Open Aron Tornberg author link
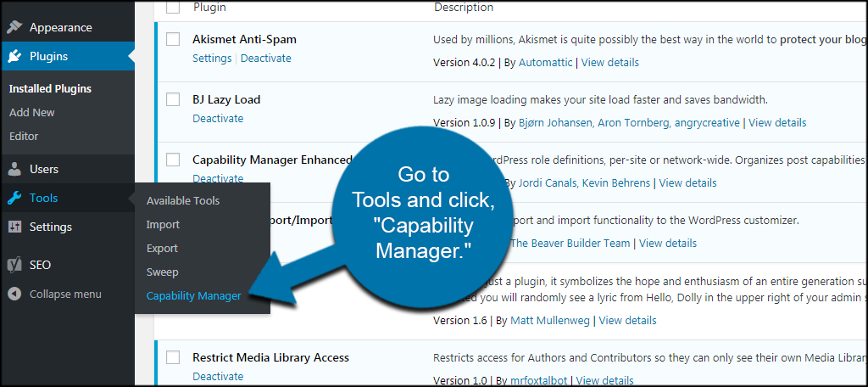868x387 pixels. point(632,122)
